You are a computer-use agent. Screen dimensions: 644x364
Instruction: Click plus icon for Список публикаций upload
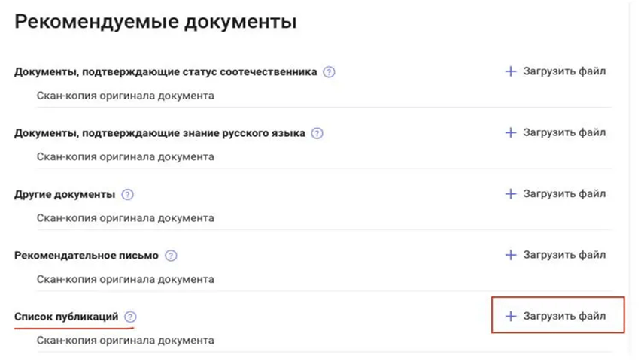point(510,317)
